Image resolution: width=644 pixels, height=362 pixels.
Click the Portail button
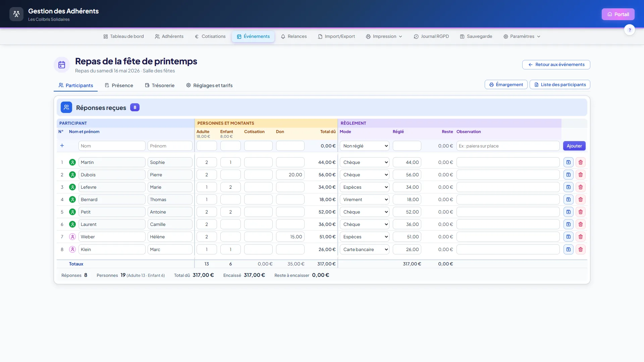618,14
